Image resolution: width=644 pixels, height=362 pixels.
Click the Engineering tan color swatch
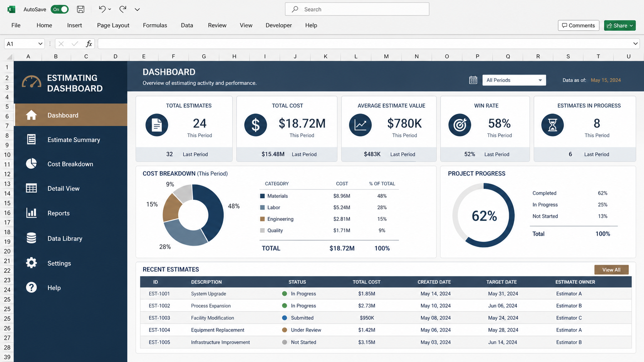(262, 219)
